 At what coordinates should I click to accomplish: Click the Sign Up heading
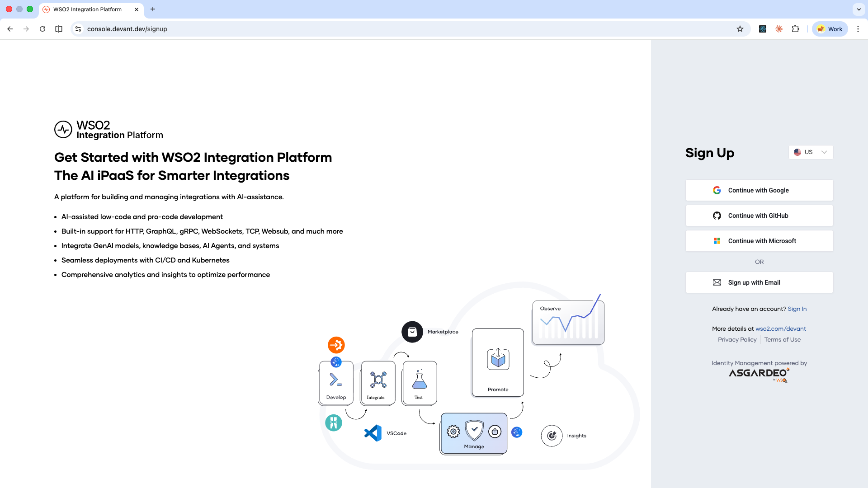710,153
